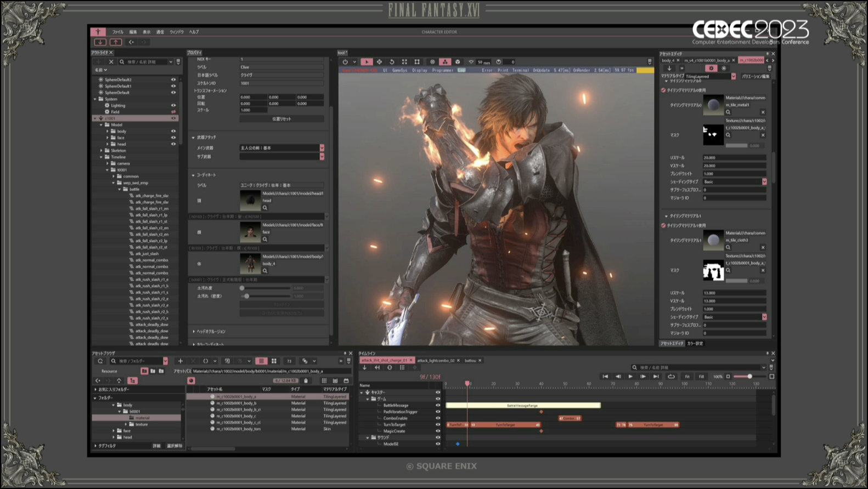The width and height of the screenshot is (868, 489).
Task: Switch asset browser to grid view
Action: pos(274,361)
